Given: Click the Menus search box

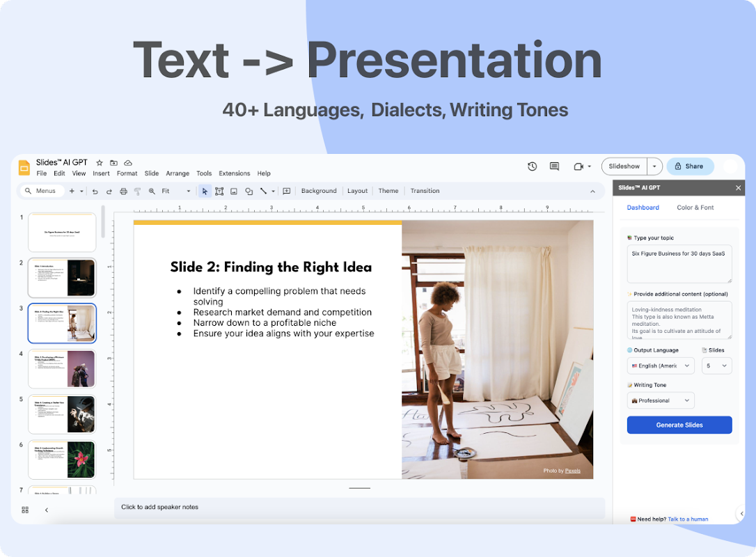Looking at the screenshot, I should [42, 191].
